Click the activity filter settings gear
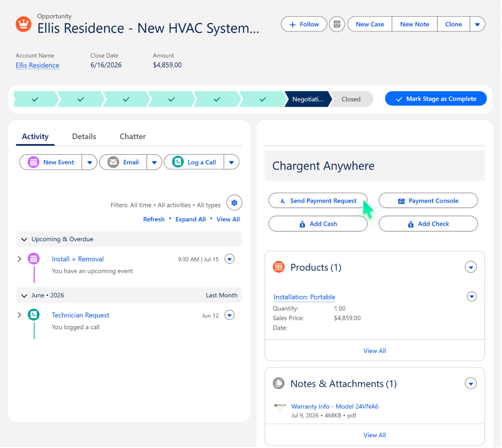Screen dimensions: 502x448 pyautogui.click(x=234, y=203)
